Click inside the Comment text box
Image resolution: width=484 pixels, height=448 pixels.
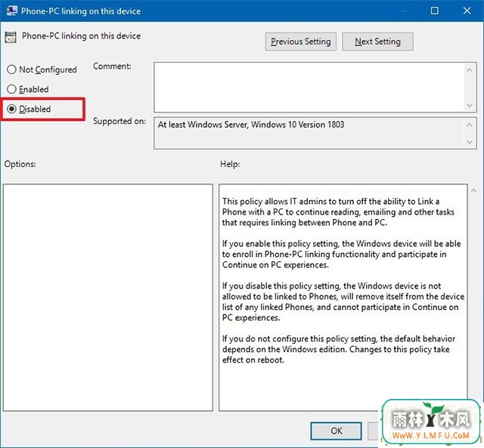tap(309, 87)
